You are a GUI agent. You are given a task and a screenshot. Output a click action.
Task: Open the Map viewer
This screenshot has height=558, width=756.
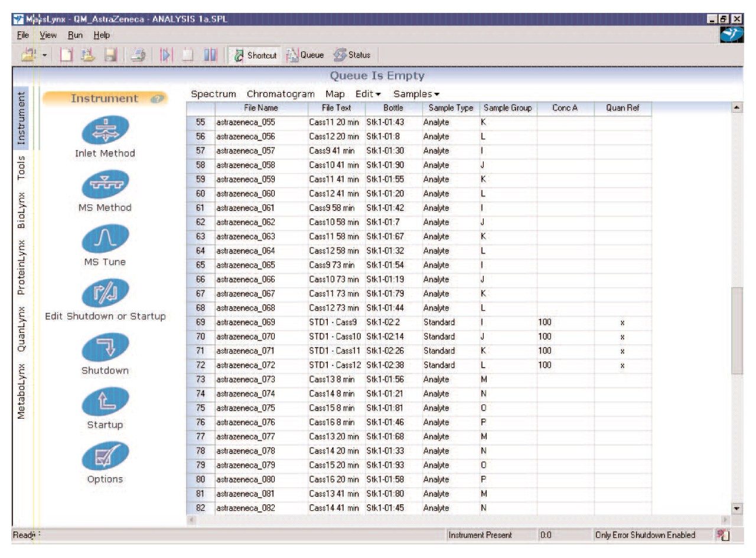coord(335,94)
